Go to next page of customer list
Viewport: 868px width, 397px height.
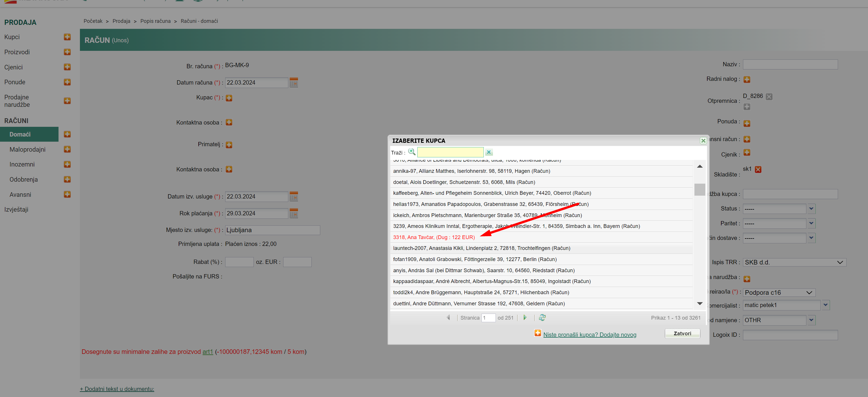click(525, 318)
